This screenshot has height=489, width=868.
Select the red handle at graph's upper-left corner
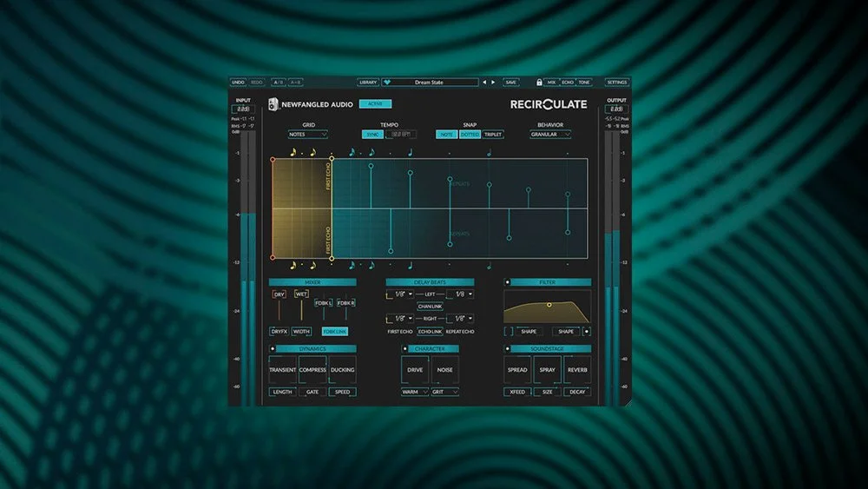click(x=273, y=160)
